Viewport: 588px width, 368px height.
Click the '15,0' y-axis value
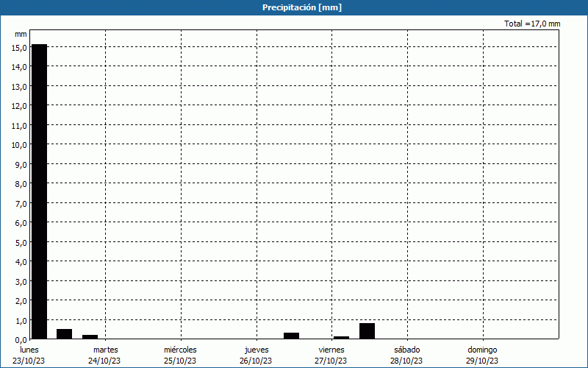point(19,47)
